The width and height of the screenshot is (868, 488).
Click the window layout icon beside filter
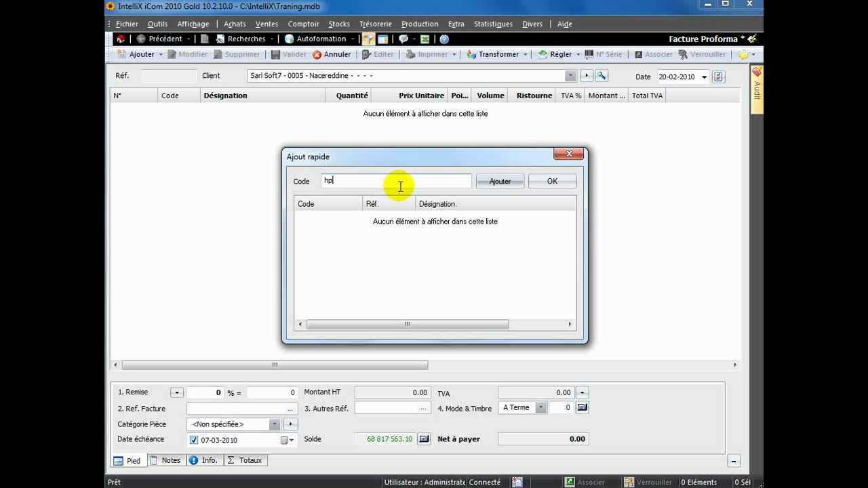pos(382,39)
